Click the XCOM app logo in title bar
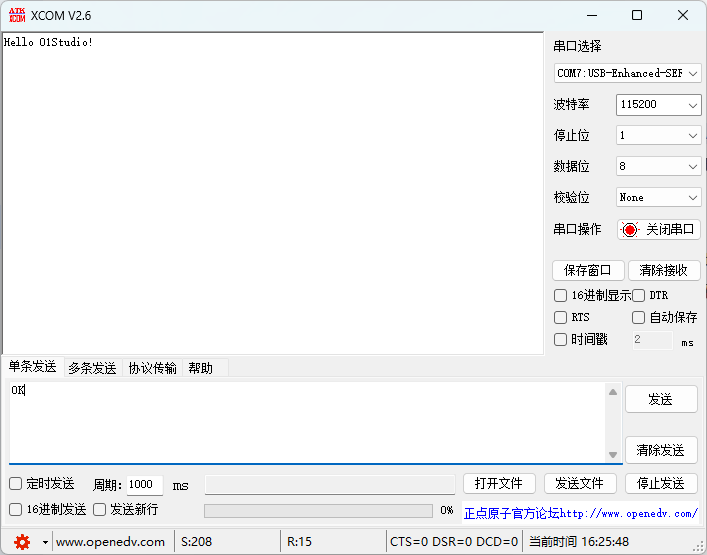This screenshot has height=555, width=707. (x=17, y=15)
